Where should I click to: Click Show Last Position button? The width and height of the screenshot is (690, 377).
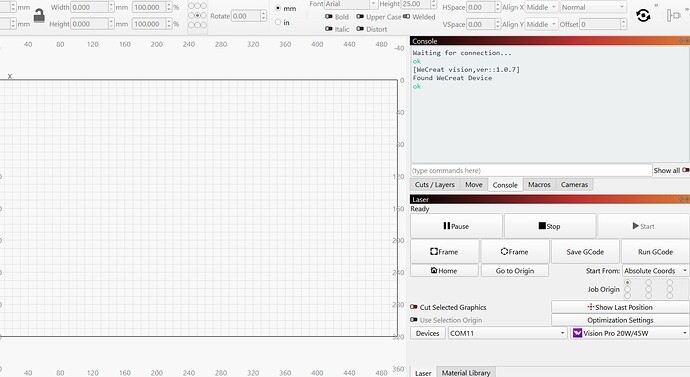[620, 307]
